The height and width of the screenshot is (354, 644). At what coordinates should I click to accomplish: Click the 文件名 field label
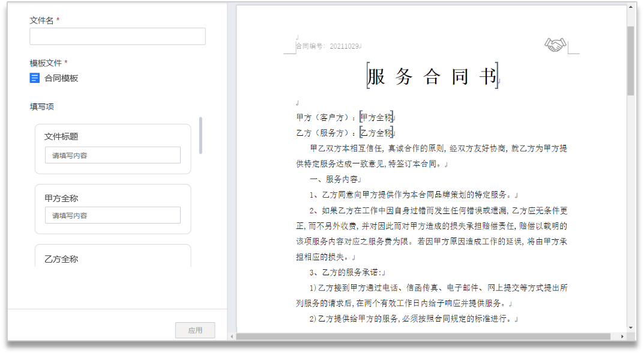click(41, 20)
